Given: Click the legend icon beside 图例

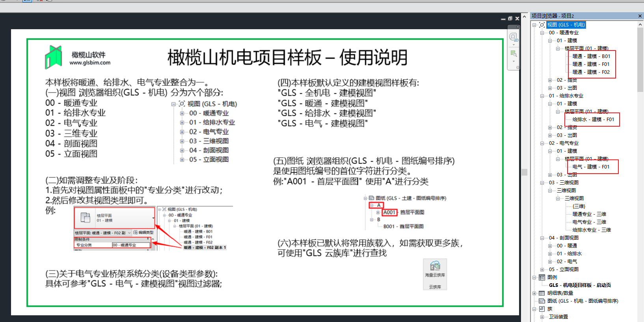Looking at the screenshot, I should (542, 277).
